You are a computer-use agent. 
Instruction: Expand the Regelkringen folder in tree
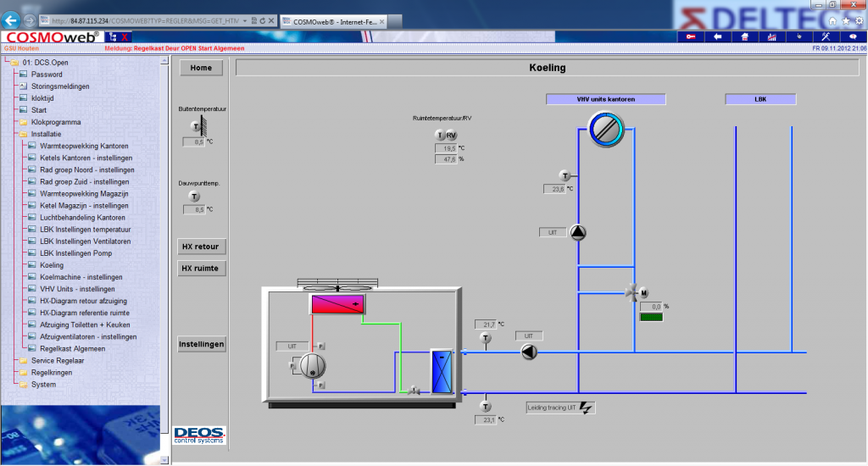(x=52, y=372)
